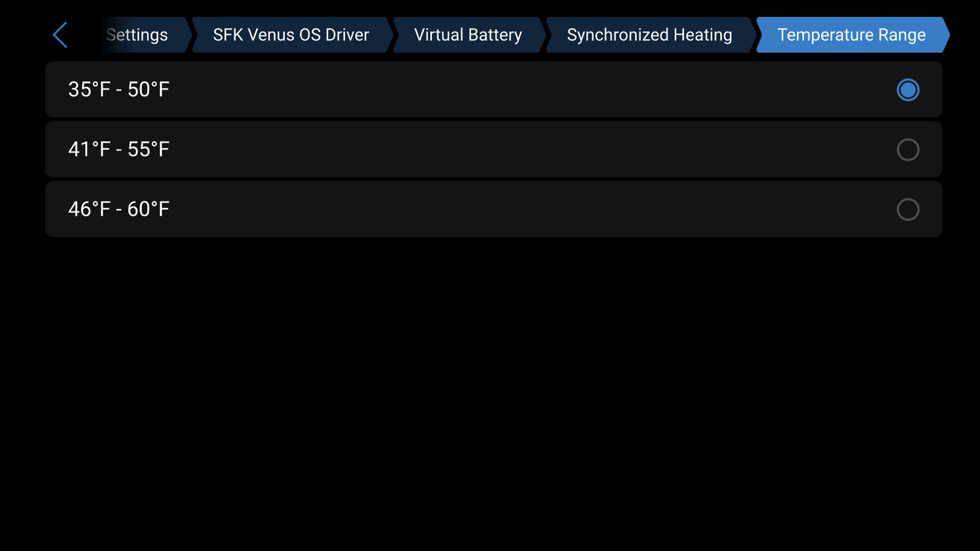Open the Settings breadcrumb item

[137, 34]
